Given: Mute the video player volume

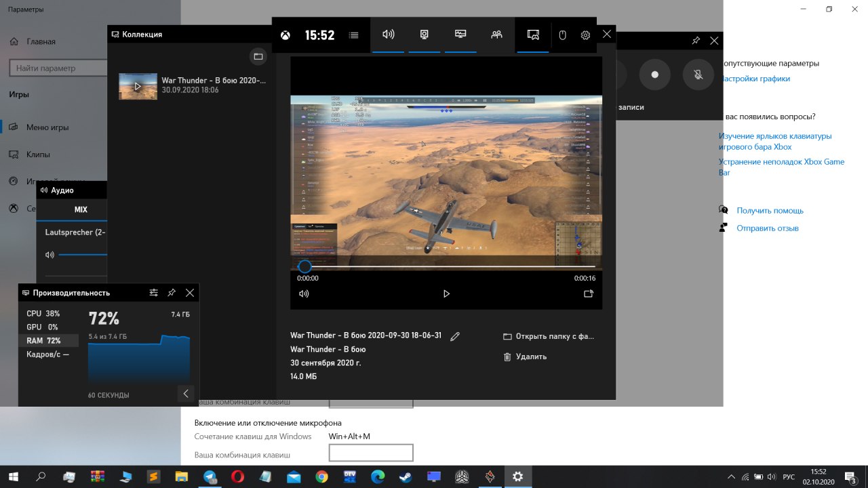Looking at the screenshot, I should (x=304, y=293).
